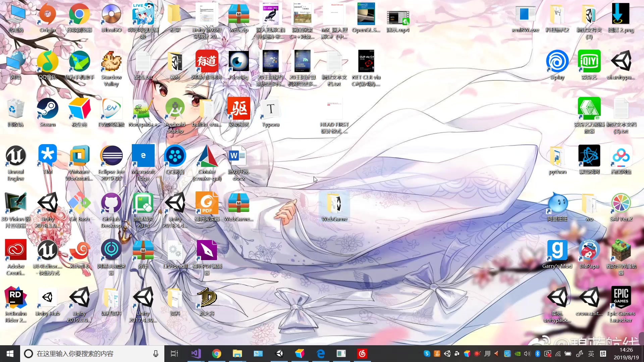Viewport: 644px width, 362px height.
Task: Open File Explorer from the taskbar
Action: click(237, 354)
